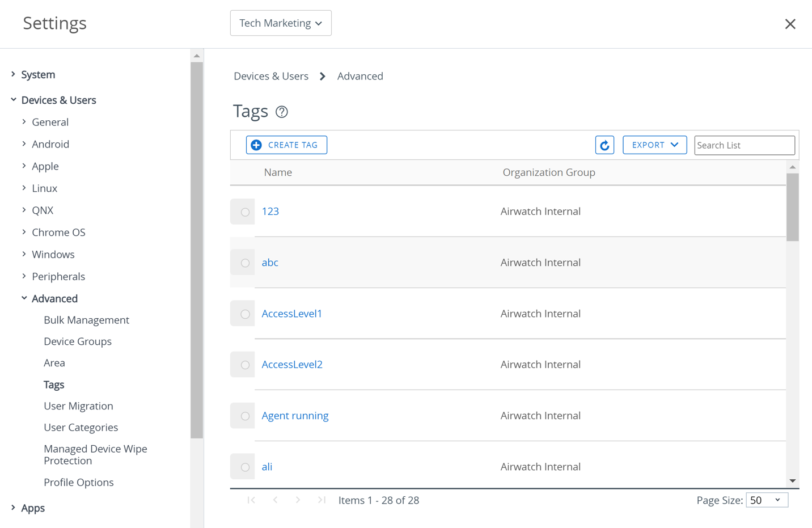Close the Settings panel

(x=790, y=23)
